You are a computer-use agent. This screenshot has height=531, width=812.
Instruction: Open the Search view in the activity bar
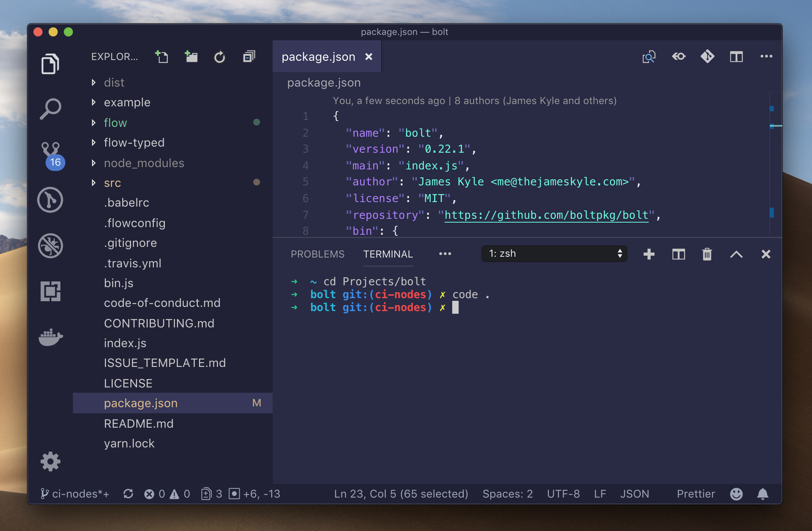coord(50,109)
